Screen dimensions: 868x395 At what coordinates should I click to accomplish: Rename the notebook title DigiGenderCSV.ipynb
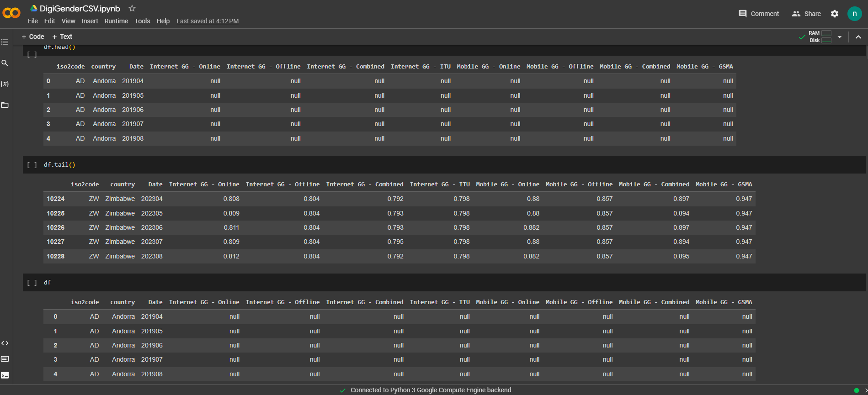coord(80,9)
